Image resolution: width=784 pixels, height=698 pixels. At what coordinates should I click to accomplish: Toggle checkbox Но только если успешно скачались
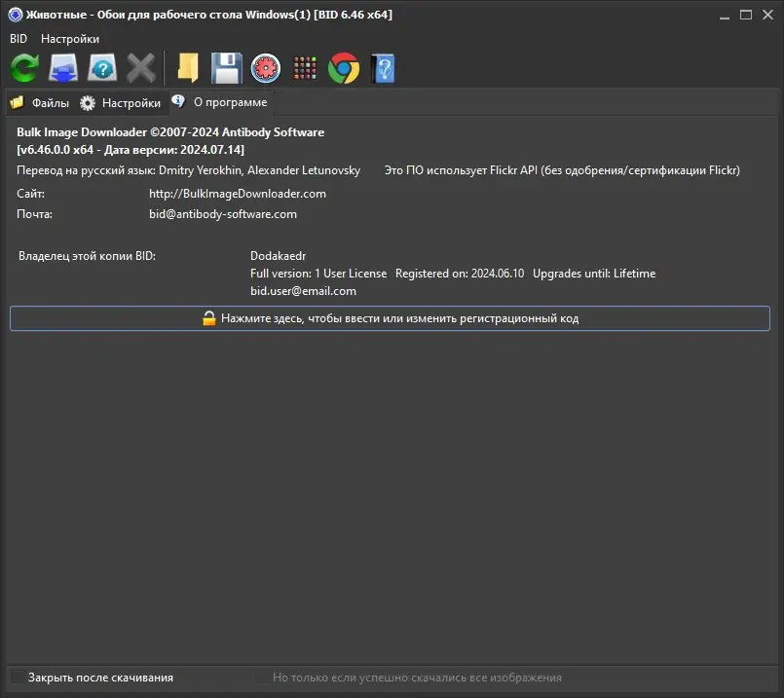[261, 677]
